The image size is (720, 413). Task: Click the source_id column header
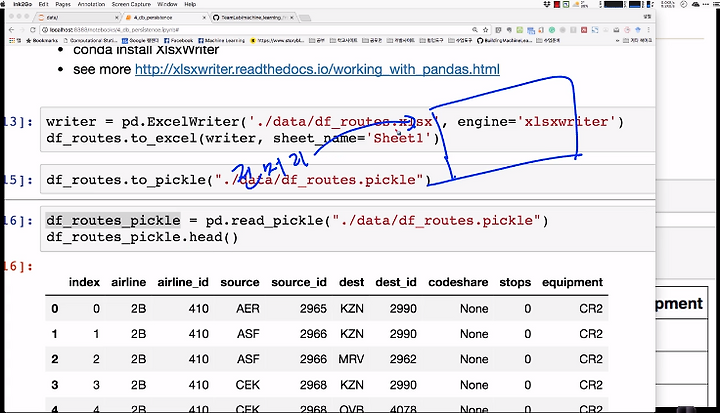pos(299,282)
